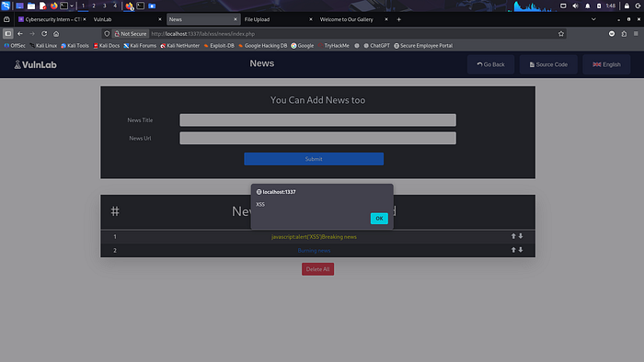Open the Kali Tools bookmark

[x=75, y=46]
